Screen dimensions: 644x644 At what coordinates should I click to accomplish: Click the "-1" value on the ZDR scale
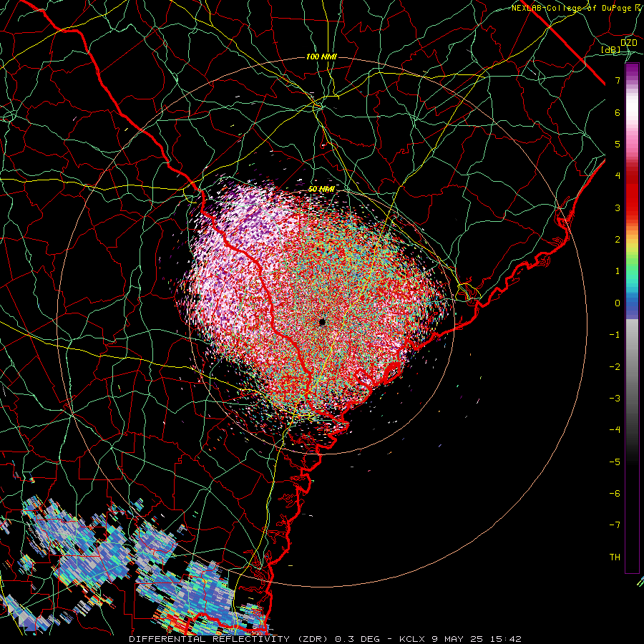pyautogui.click(x=615, y=335)
